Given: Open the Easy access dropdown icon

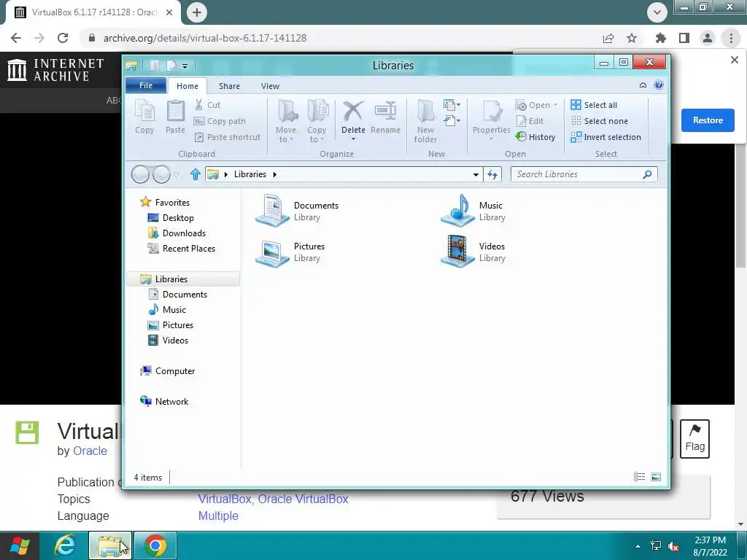Looking at the screenshot, I should (x=452, y=121).
